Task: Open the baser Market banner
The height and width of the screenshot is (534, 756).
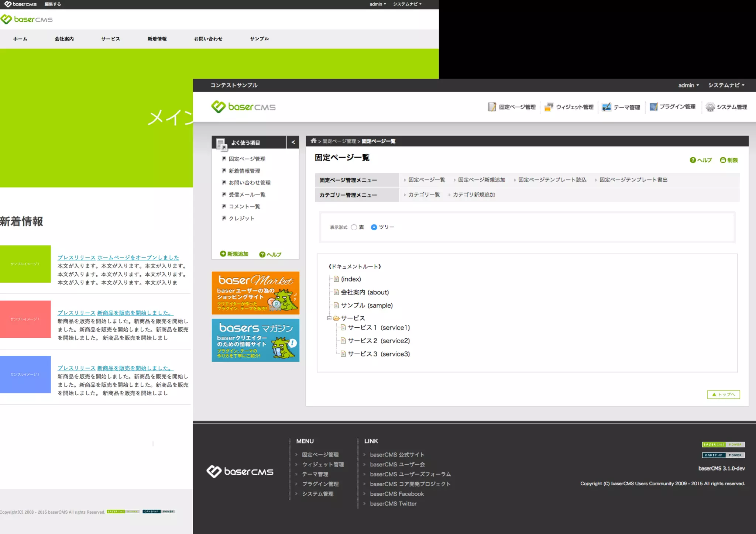Action: [255, 293]
